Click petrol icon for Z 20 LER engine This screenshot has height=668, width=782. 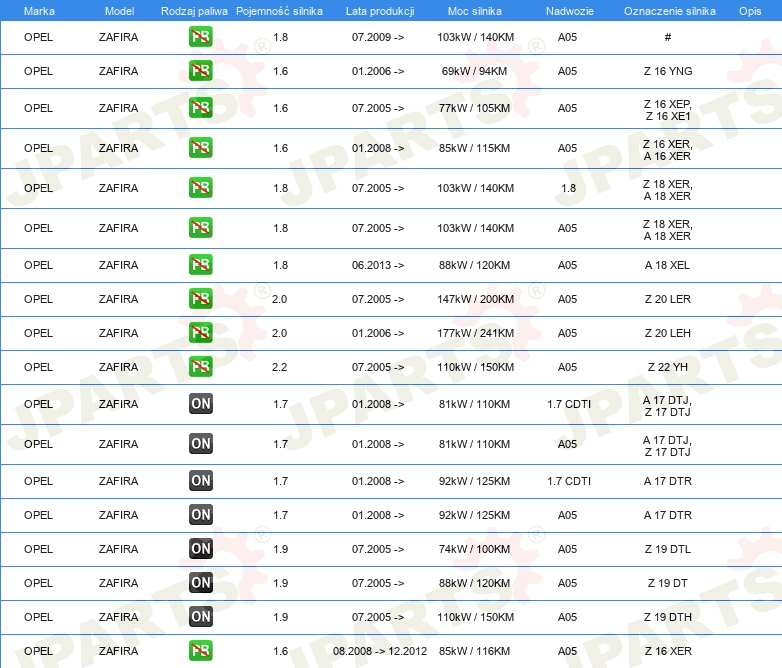coord(200,298)
